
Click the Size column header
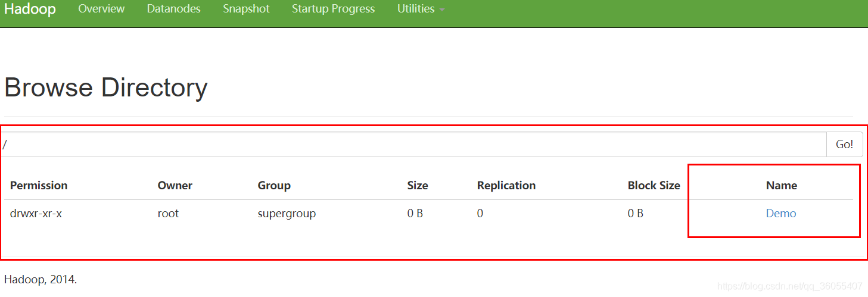(x=418, y=186)
